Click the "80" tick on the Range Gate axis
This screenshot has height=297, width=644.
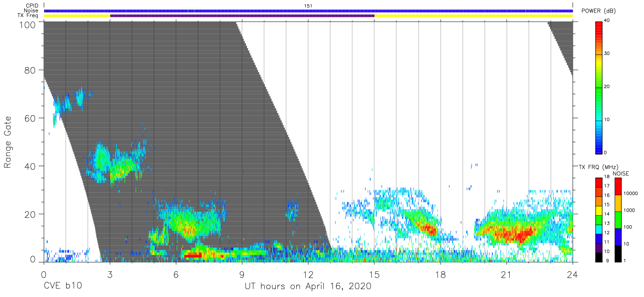point(30,70)
